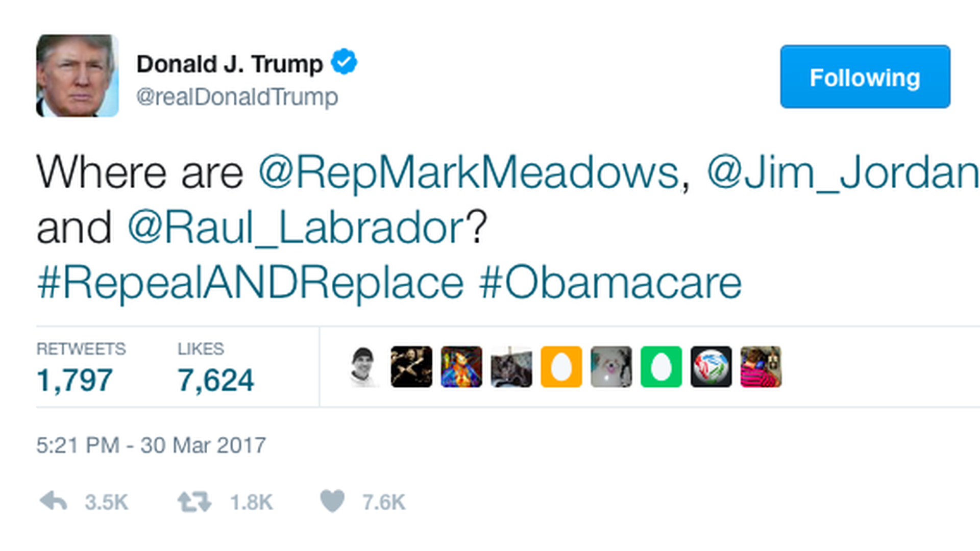Click the colorful ball avatar
980x551 pixels.
point(711,367)
